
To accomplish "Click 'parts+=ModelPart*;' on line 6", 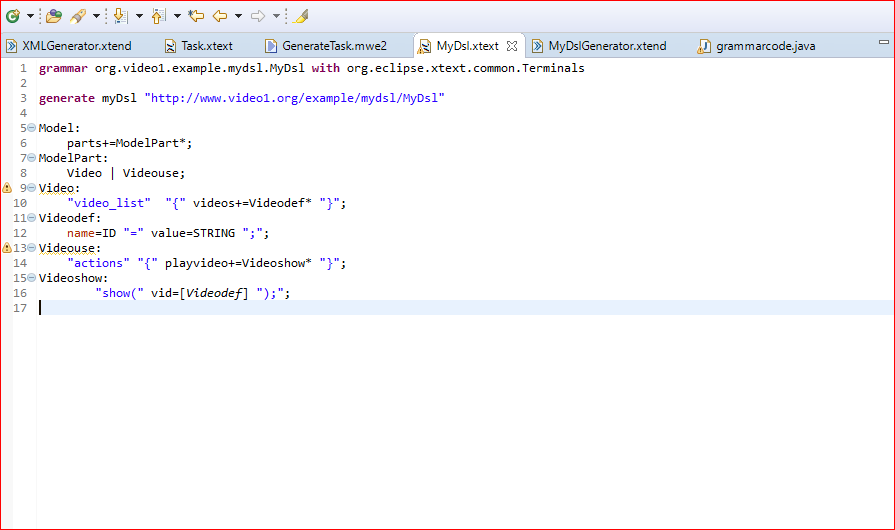I will (130, 143).
